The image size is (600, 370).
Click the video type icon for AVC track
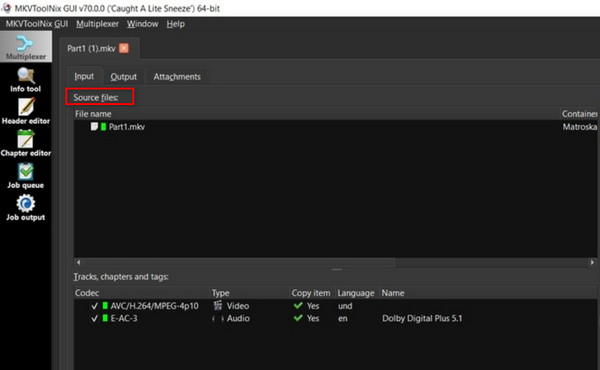[x=218, y=305]
